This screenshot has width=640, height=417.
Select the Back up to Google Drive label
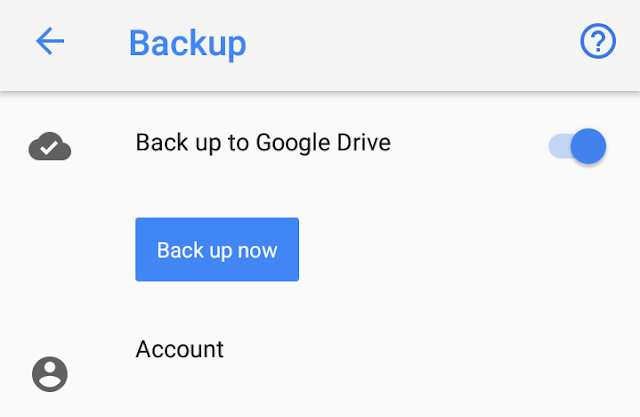point(263,143)
